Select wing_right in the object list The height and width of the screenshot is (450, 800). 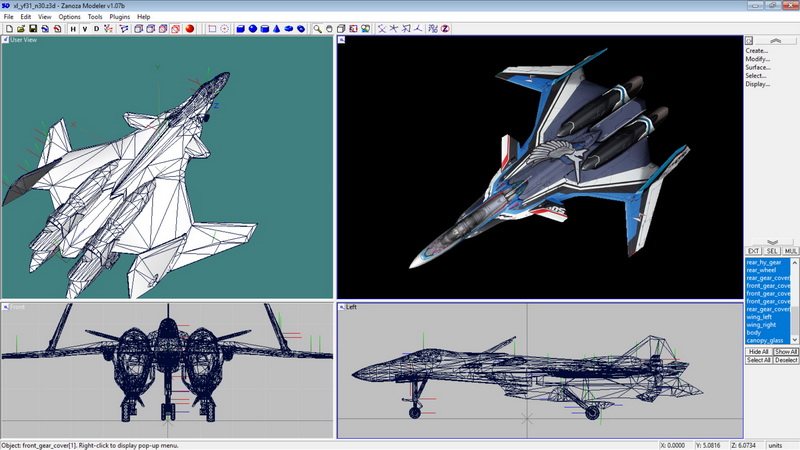tap(768, 324)
